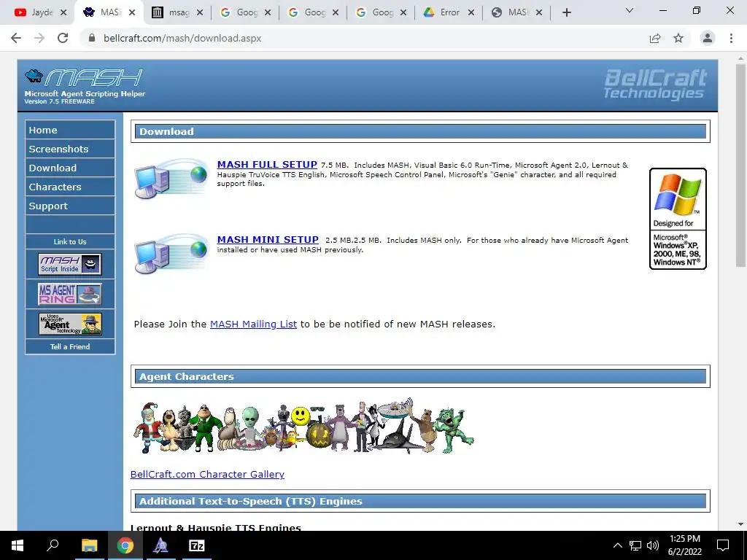Click the Uses Microsoft Agent Technology badge
Viewport: 747px width, 560px height.
(70, 324)
